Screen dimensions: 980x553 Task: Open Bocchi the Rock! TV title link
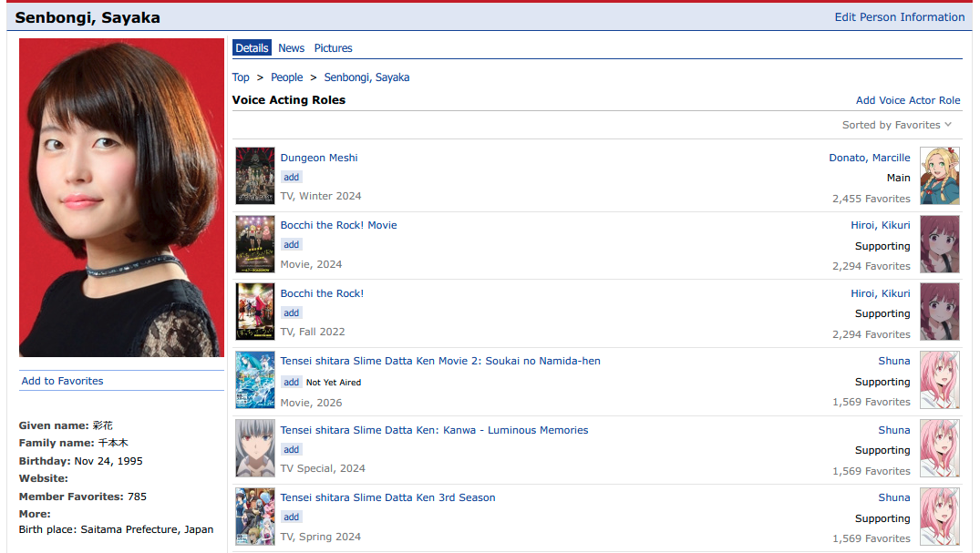coord(322,293)
